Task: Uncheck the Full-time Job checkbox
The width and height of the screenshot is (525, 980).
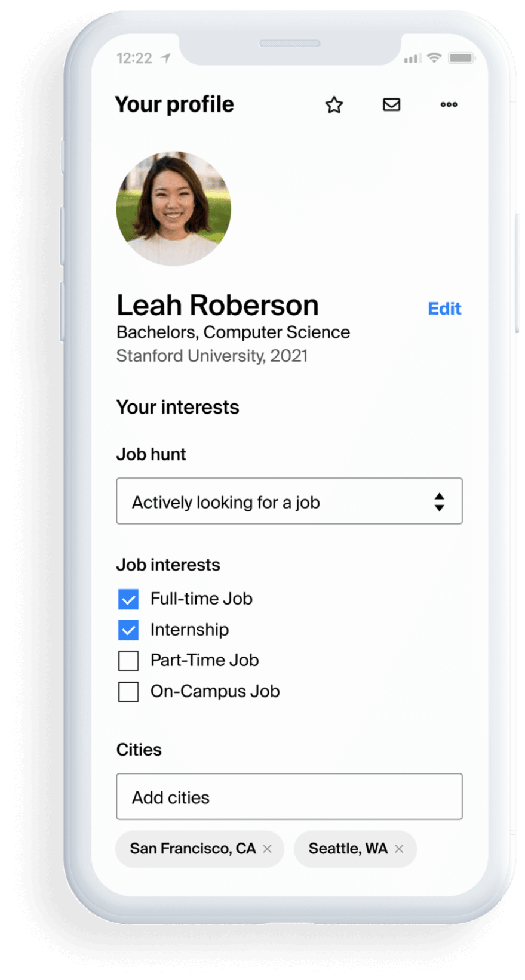Action: [x=128, y=599]
